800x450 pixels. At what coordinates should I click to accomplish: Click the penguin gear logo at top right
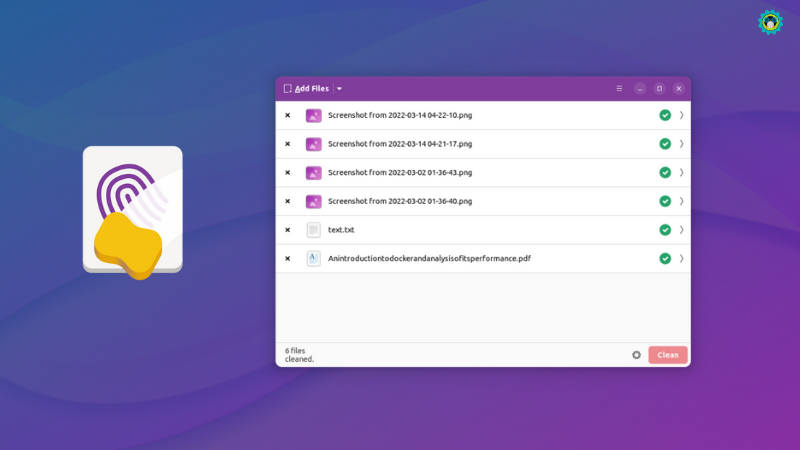(x=770, y=22)
